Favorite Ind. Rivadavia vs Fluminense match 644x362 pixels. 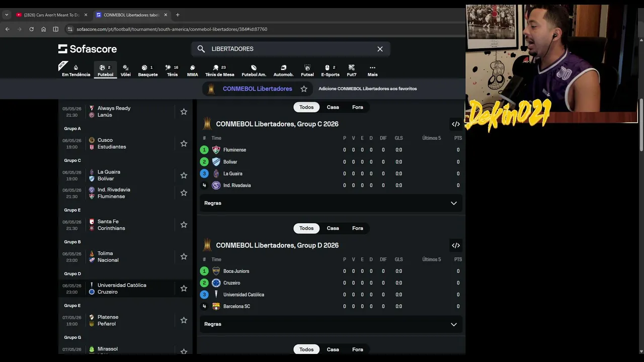click(184, 193)
